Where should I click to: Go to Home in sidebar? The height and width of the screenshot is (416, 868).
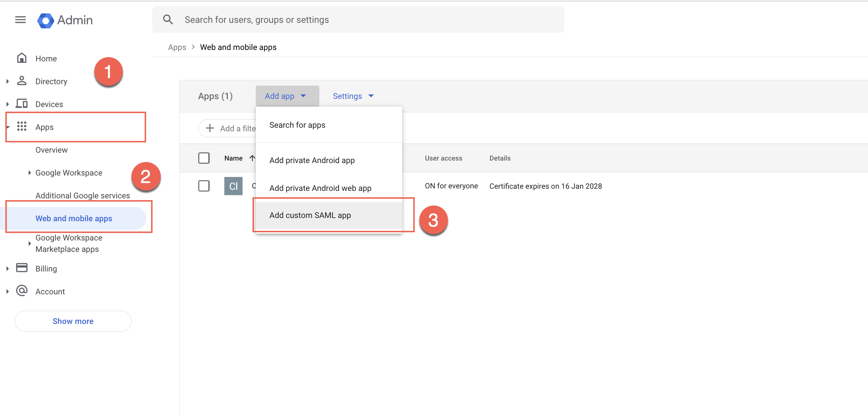click(46, 59)
